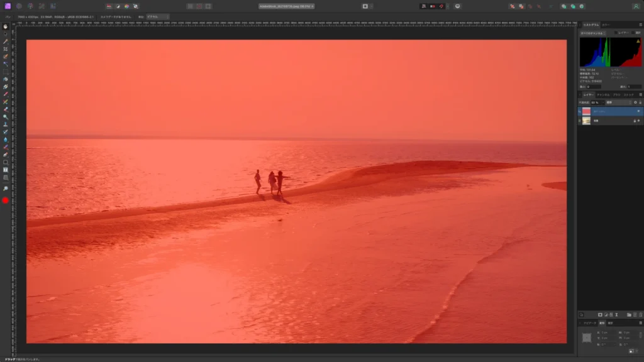This screenshot has height=362, width=644.
Task: Open the blend mode dropdown showing 標準
Action: point(619,102)
